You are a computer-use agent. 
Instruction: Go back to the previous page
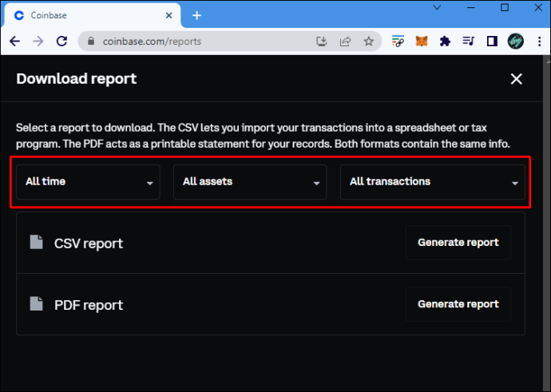tap(14, 42)
